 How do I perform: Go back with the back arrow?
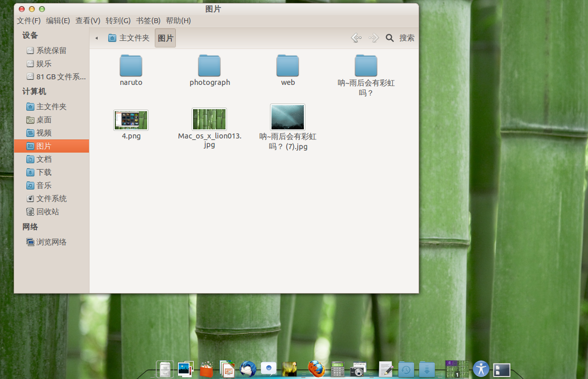point(356,38)
